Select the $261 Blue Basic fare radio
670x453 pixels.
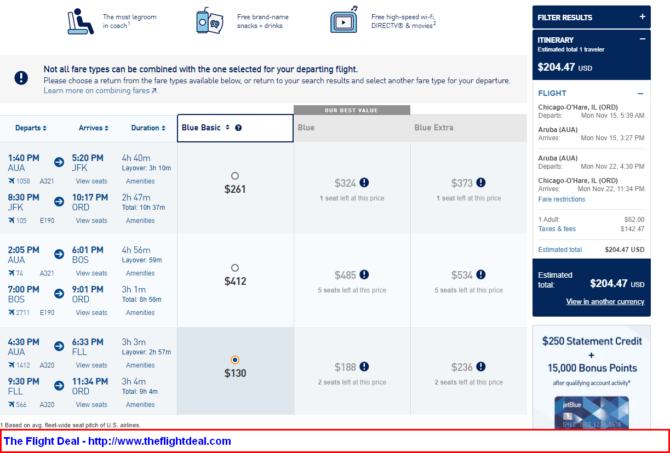(235, 176)
